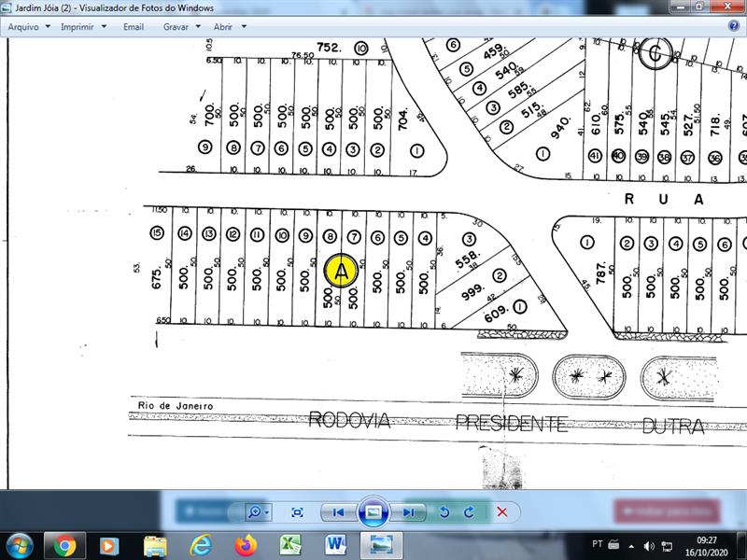The width and height of the screenshot is (747, 560).
Task: Open the Arquivo menu
Action: tap(28, 27)
